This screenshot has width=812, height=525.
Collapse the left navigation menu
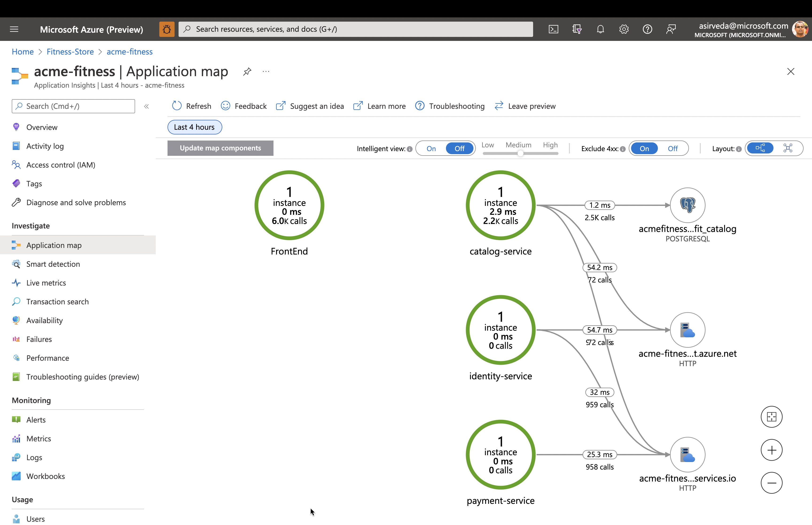[147, 106]
